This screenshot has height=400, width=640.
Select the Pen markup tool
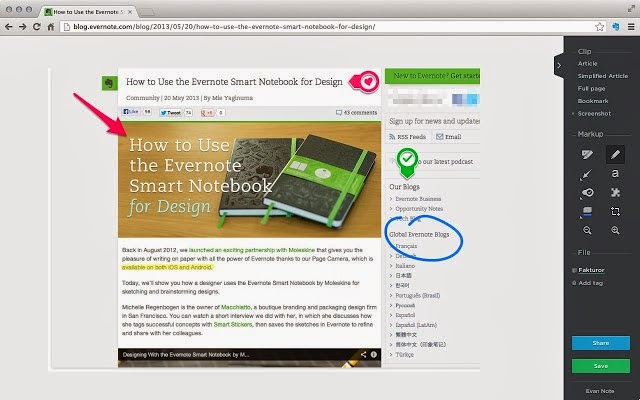click(x=615, y=154)
